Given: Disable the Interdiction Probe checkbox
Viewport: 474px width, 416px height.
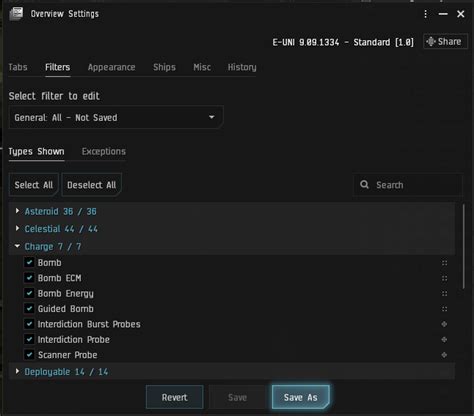Looking at the screenshot, I should (x=29, y=339).
